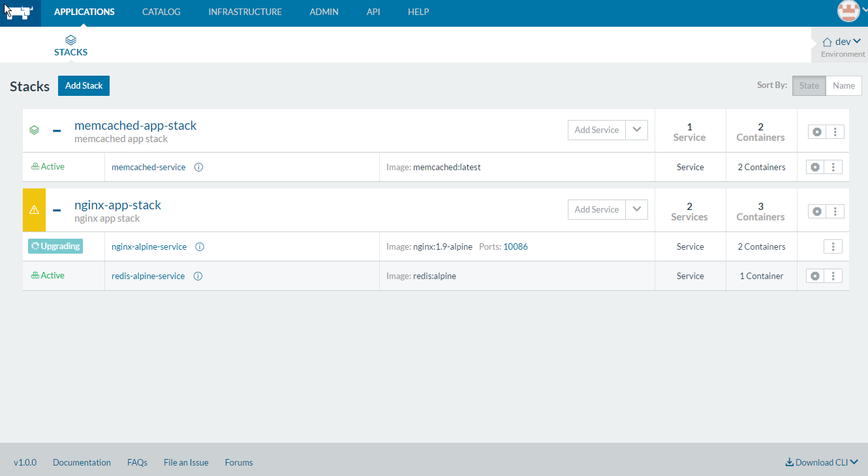The height and width of the screenshot is (476, 868).
Task: Open memcached-service info icon
Action: tap(199, 167)
